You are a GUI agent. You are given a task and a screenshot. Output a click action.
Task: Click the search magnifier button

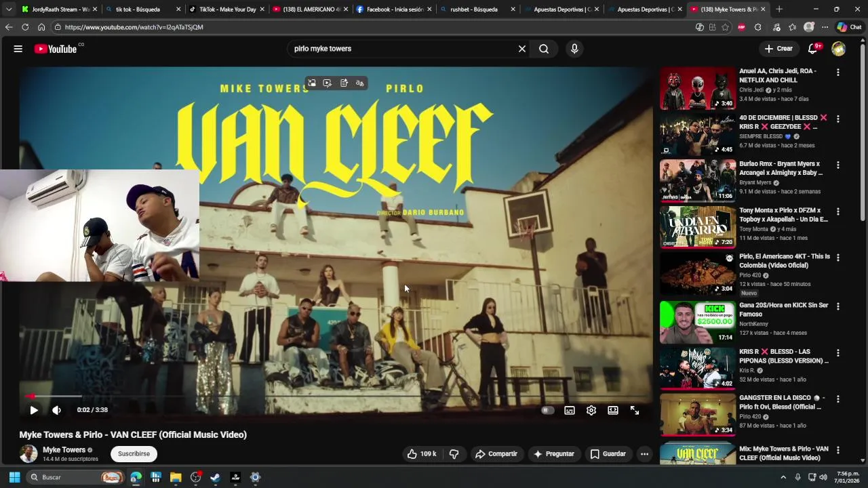click(544, 49)
